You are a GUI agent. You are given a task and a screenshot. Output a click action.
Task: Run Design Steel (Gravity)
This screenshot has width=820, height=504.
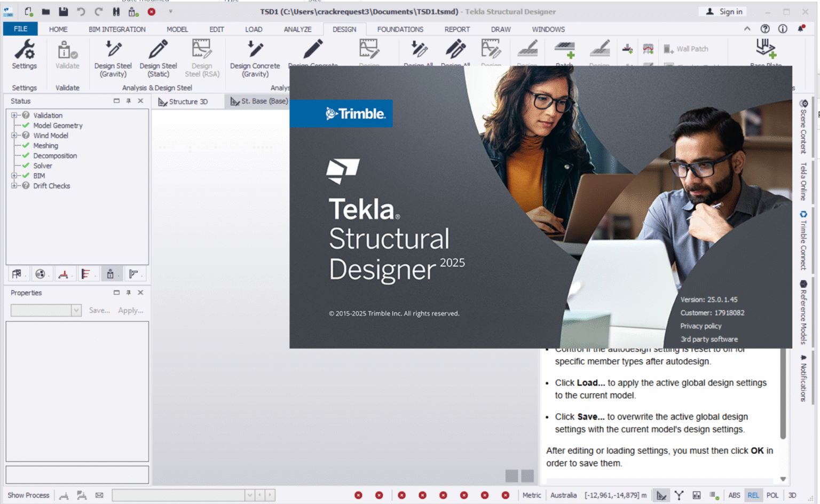coord(113,59)
